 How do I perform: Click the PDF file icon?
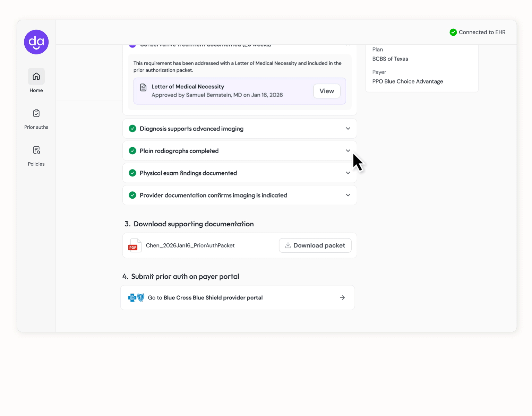[135, 245]
